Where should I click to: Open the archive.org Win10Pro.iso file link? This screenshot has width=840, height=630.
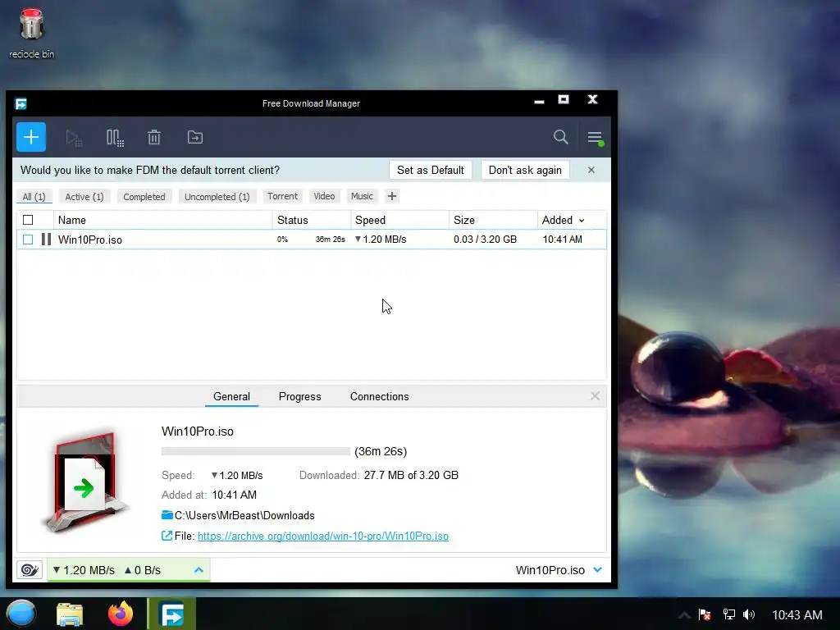(x=323, y=536)
